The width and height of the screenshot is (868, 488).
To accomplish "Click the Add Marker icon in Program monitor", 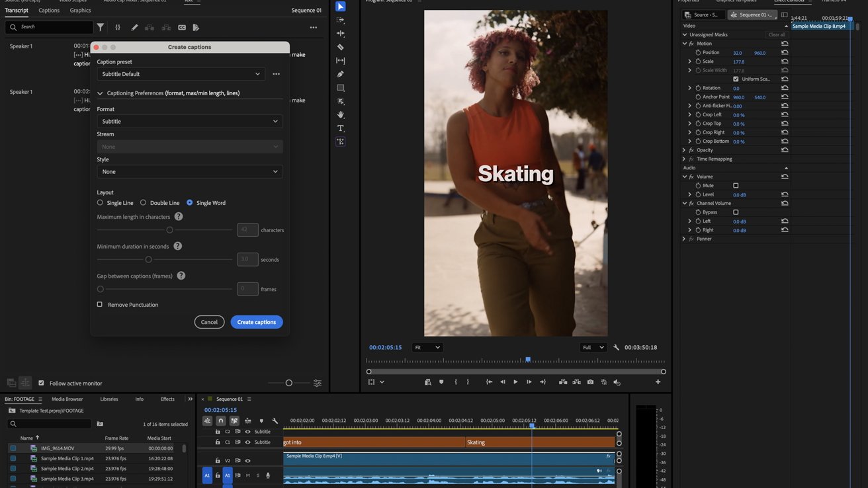I will (x=441, y=382).
